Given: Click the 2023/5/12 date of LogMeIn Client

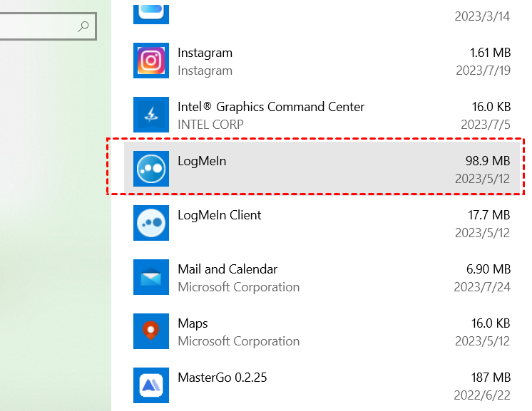Looking at the screenshot, I should pos(482,233).
